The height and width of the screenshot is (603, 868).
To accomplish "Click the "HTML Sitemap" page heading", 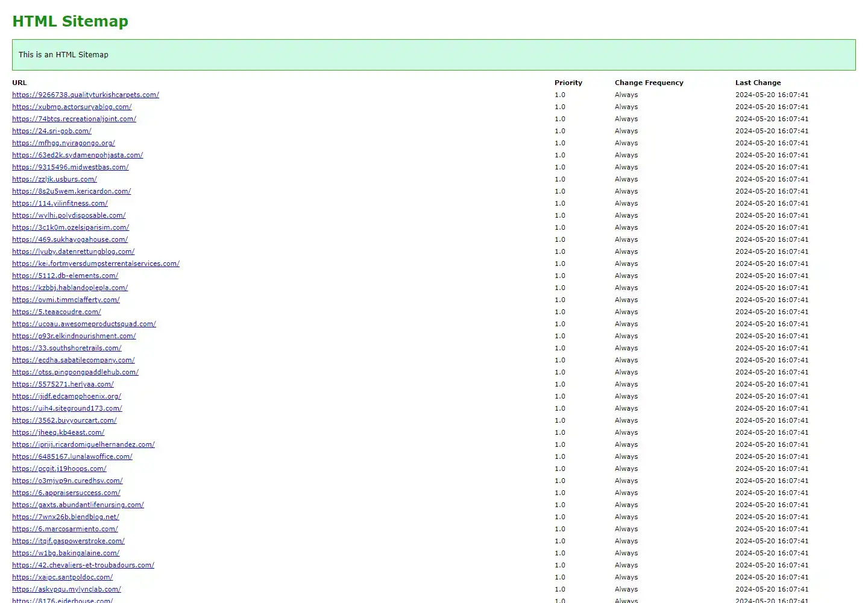I will 70,21.
